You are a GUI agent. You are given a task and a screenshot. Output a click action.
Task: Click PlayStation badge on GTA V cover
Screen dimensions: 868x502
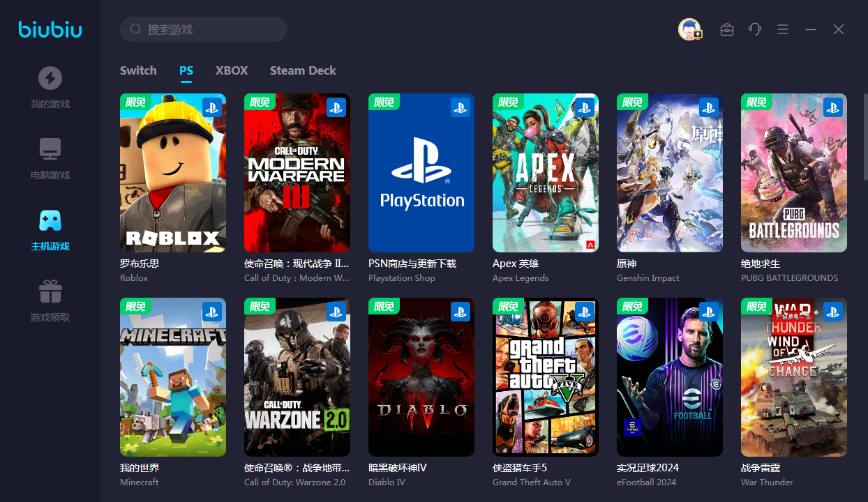(585, 312)
